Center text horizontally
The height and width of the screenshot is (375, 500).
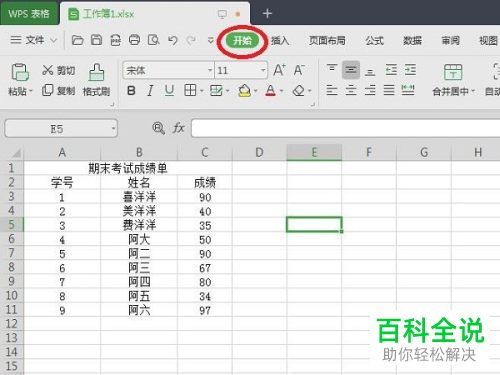click(351, 90)
